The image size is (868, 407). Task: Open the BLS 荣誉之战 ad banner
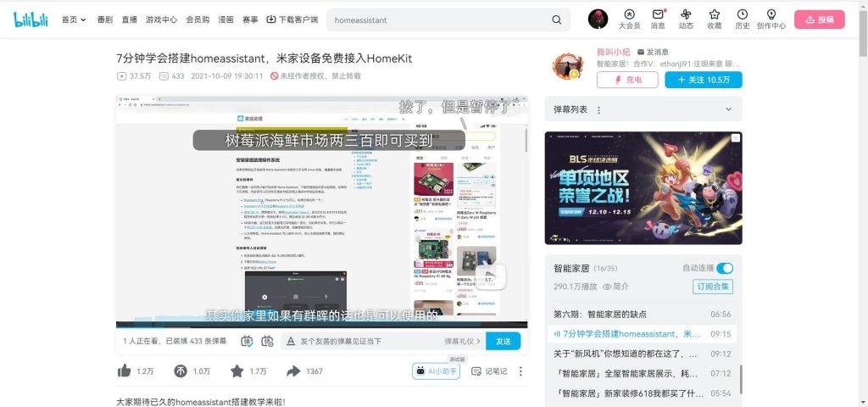pyautogui.click(x=643, y=187)
